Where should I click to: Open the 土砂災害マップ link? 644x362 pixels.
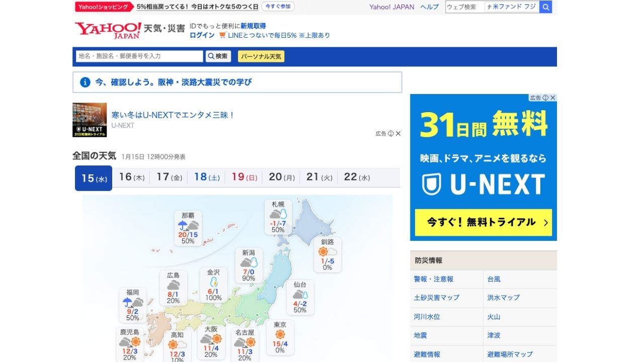[x=437, y=298]
